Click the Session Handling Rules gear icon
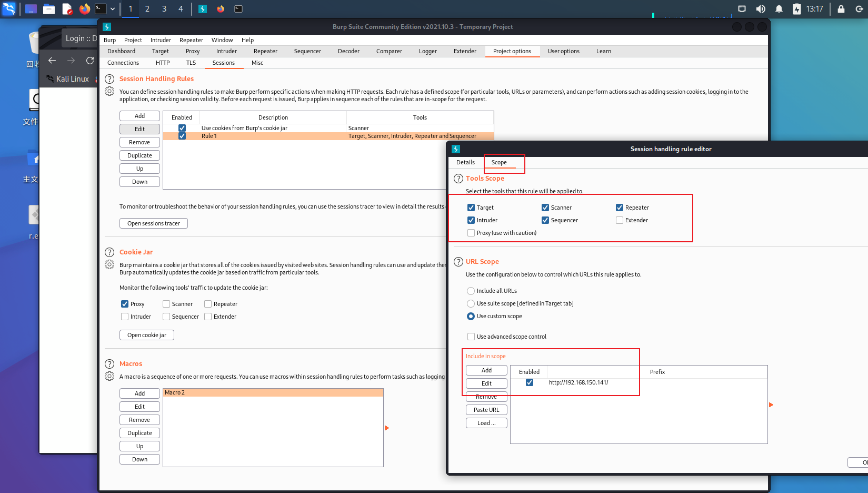This screenshot has width=868, height=493. (109, 91)
